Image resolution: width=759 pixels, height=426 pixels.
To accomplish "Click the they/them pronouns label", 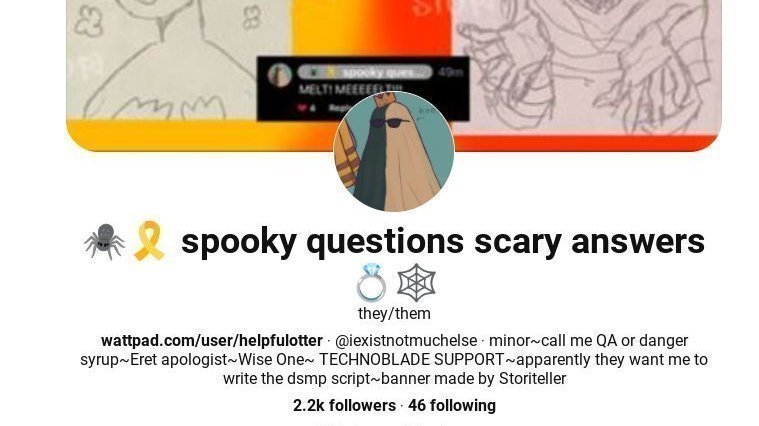I will [x=394, y=313].
